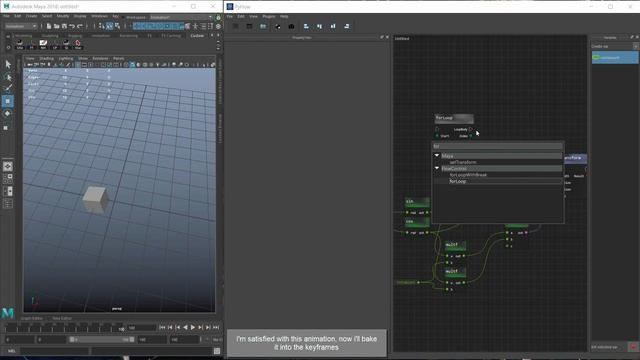Open the Animation menu set dropdown
640x360 pixels.
pyautogui.click(x=20, y=26)
